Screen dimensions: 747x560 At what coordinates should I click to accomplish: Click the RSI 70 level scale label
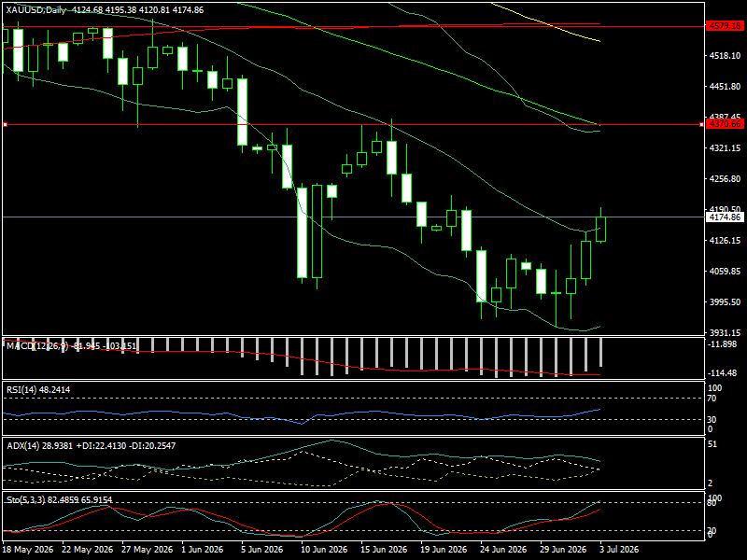coord(712,399)
